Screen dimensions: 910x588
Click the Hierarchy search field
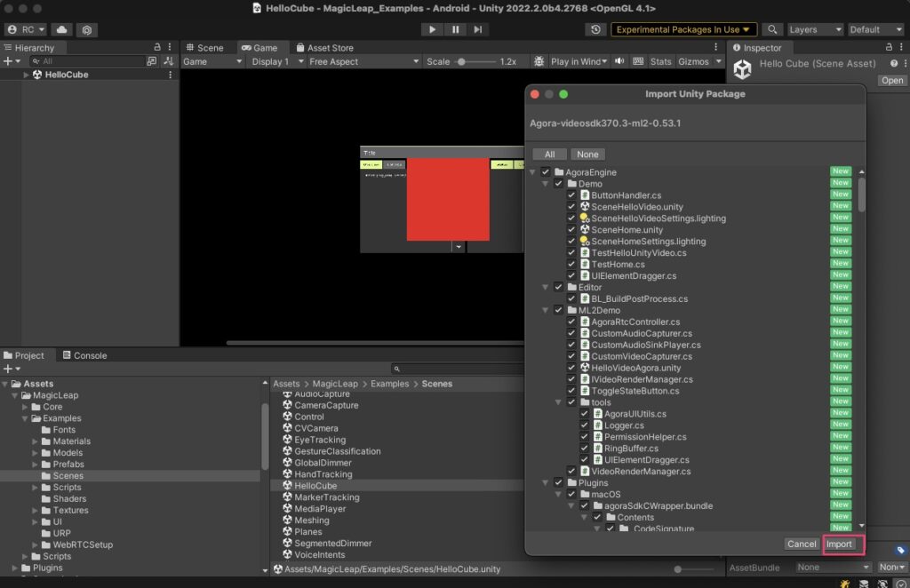[87, 61]
